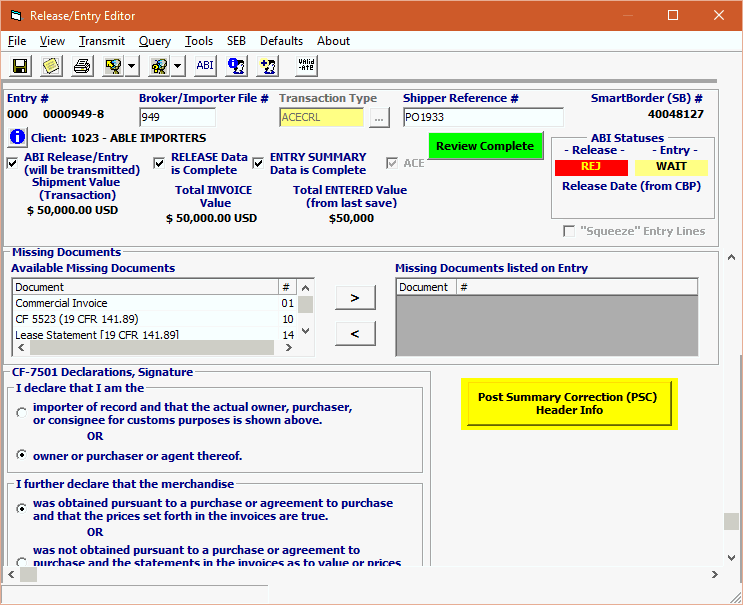Expand dropdown arrow beside first transmit icon
This screenshot has width=743, height=605.
pyautogui.click(x=132, y=66)
